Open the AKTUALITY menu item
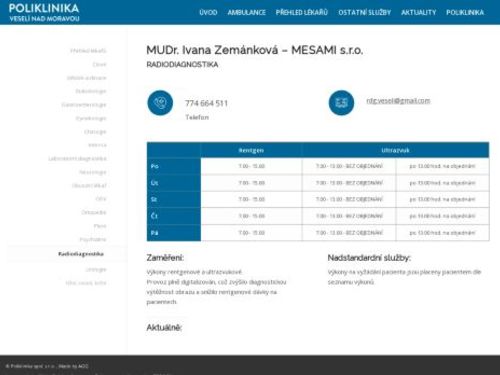The image size is (500, 375). pyautogui.click(x=419, y=13)
